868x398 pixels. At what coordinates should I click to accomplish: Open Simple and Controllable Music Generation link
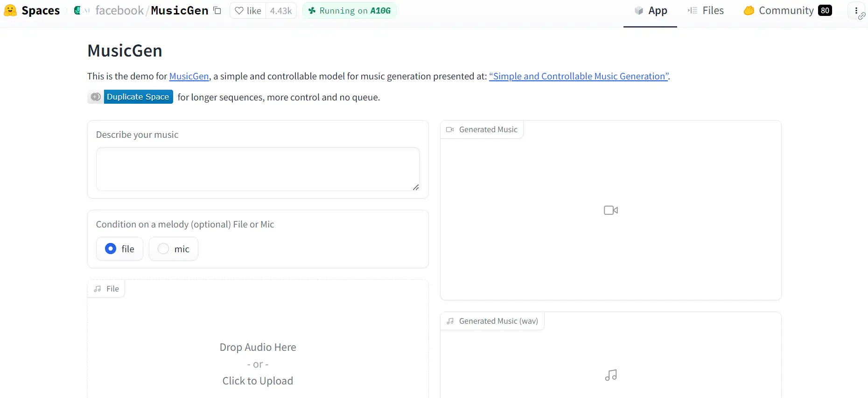pos(579,76)
